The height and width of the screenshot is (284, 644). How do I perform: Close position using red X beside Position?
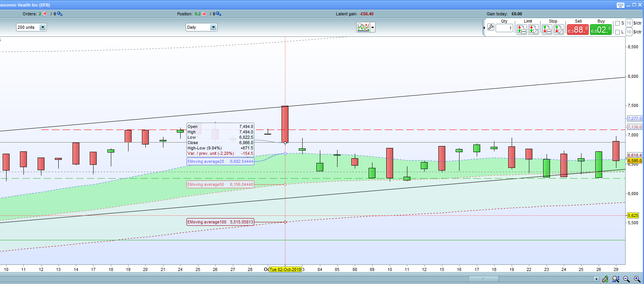coord(204,14)
